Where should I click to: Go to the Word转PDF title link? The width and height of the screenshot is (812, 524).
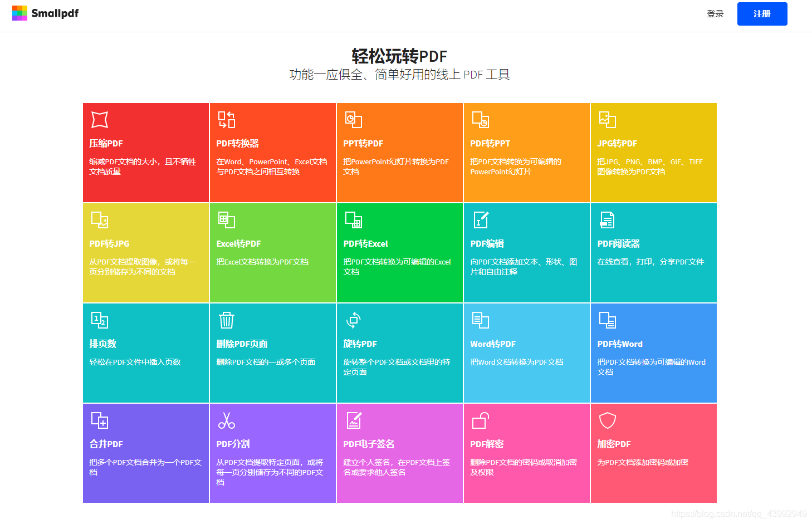pyautogui.click(x=493, y=344)
